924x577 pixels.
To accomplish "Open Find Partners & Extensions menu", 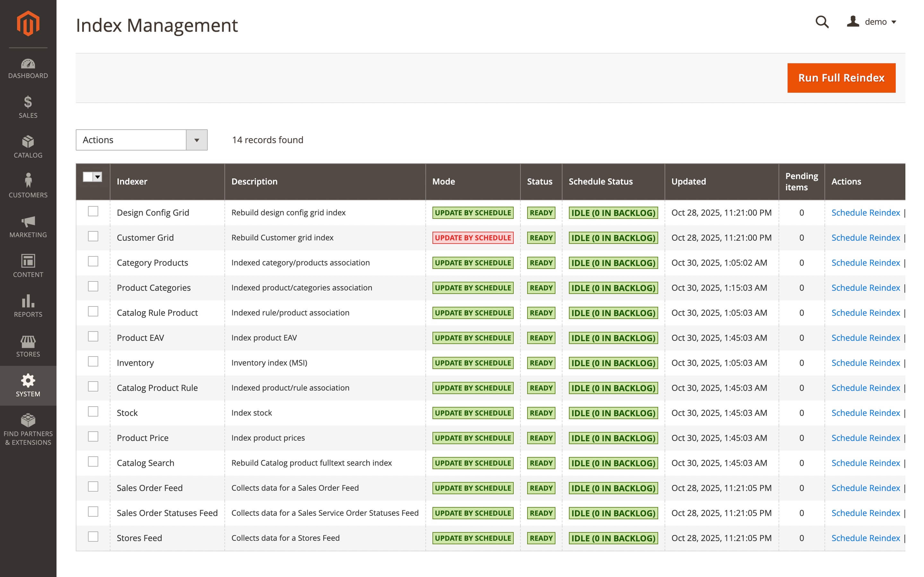I will point(28,429).
